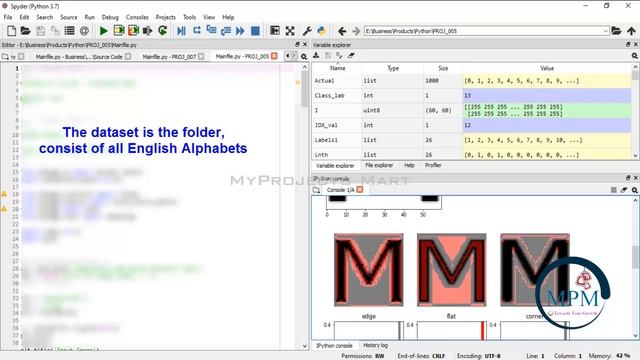Viewport: 640px width, 360px height.
Task: Select the Class_lab variable value 13
Action: 547,96
